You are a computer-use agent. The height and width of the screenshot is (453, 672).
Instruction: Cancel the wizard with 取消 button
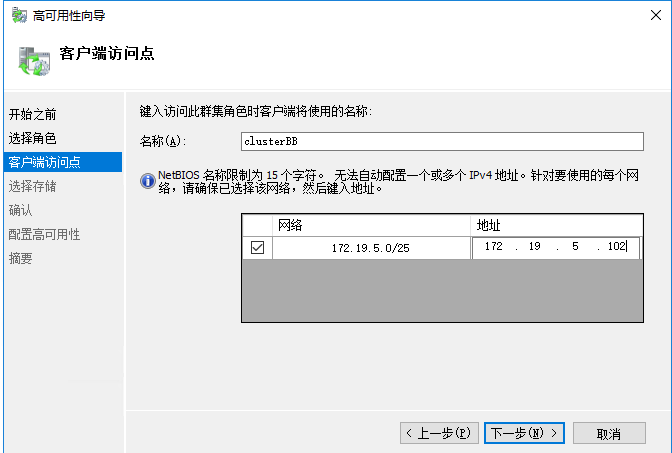point(609,433)
